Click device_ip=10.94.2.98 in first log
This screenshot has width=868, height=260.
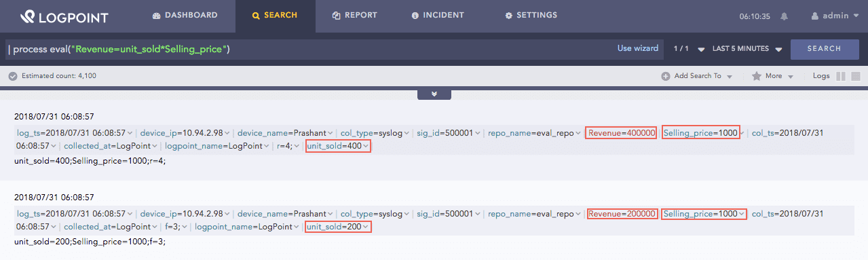(x=182, y=133)
